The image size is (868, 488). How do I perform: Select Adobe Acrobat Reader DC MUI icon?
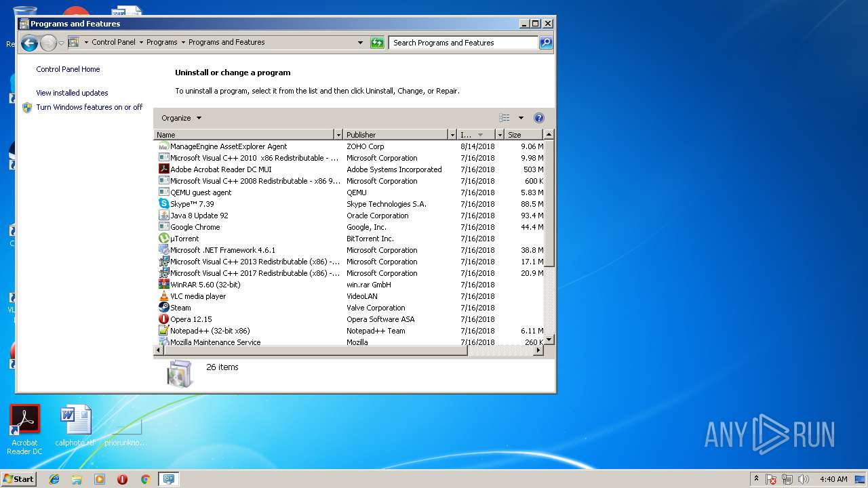pyautogui.click(x=163, y=169)
